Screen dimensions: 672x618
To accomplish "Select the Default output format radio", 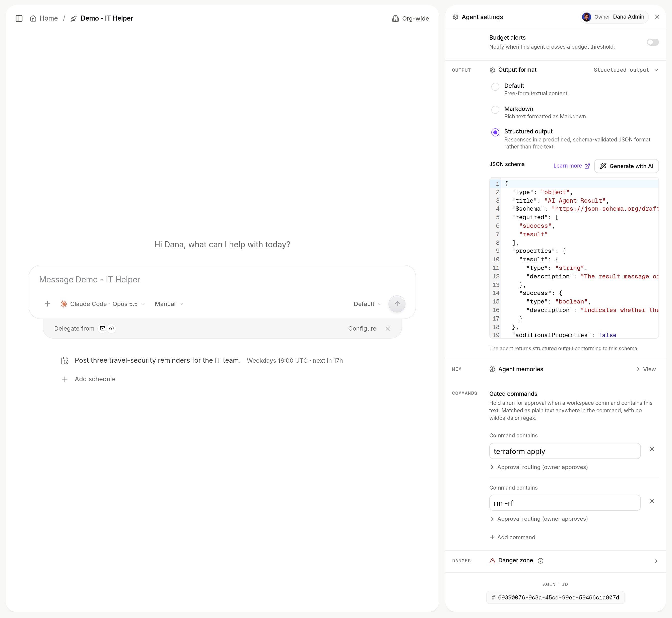I will pos(495,87).
